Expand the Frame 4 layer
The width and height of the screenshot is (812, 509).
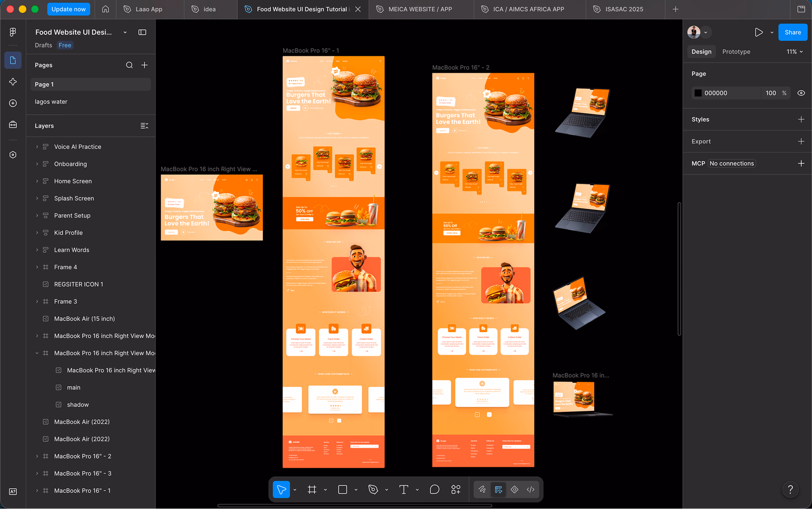37,267
